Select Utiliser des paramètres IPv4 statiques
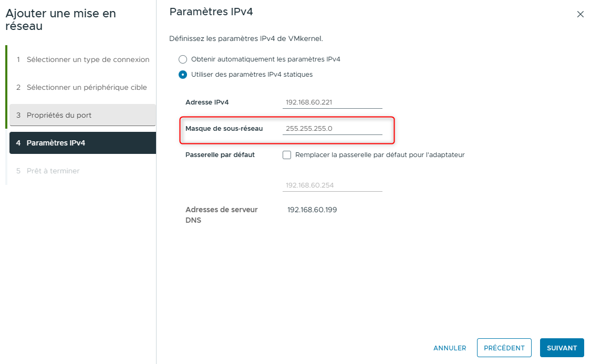This screenshot has height=364, width=591. (x=183, y=75)
